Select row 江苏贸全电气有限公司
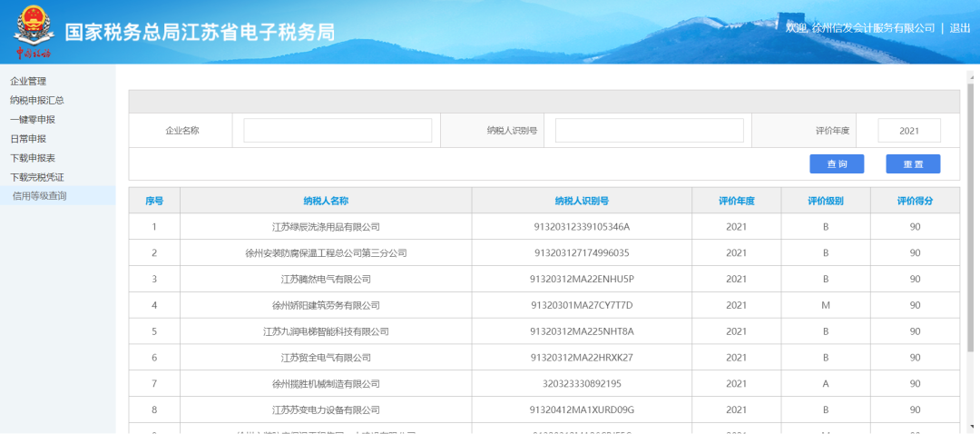The width and height of the screenshot is (980, 434). pyautogui.click(x=544, y=358)
